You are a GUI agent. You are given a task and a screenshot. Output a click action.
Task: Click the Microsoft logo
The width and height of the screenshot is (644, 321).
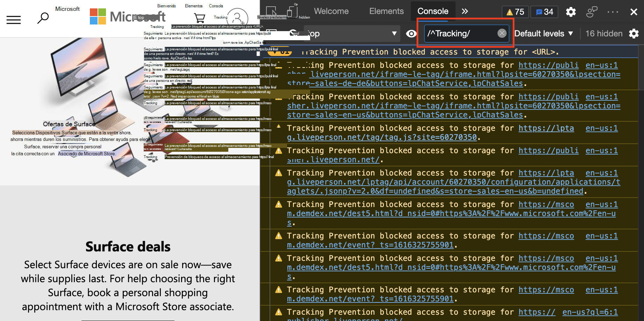point(127,16)
